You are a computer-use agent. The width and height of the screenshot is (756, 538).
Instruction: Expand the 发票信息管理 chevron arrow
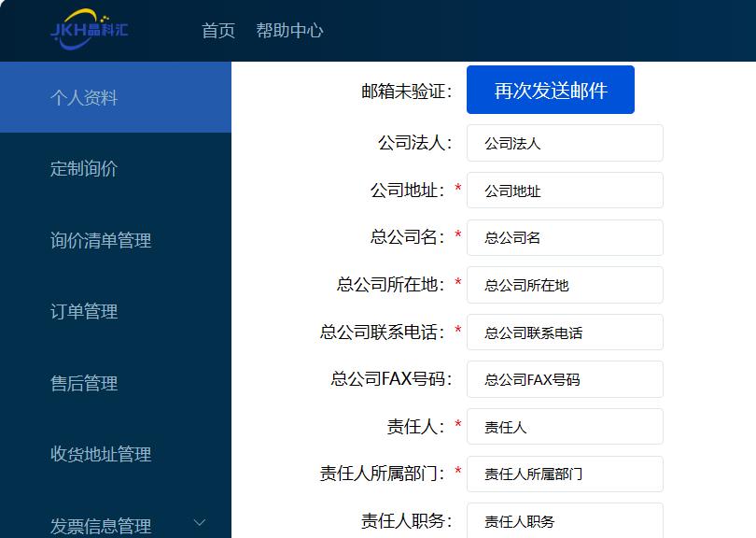[x=199, y=523]
